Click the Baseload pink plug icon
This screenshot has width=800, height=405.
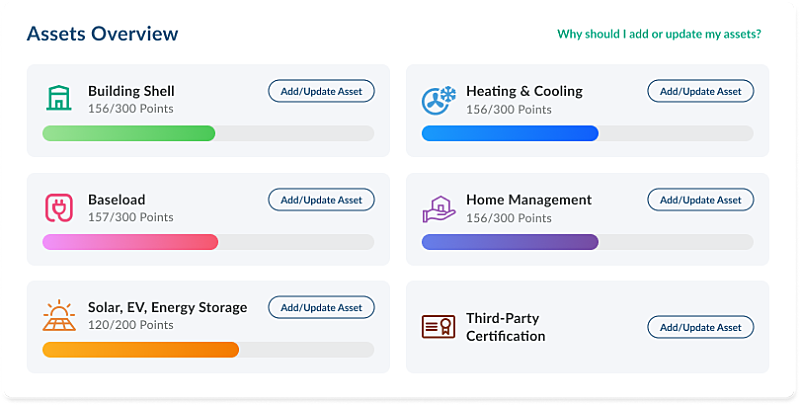(59, 208)
